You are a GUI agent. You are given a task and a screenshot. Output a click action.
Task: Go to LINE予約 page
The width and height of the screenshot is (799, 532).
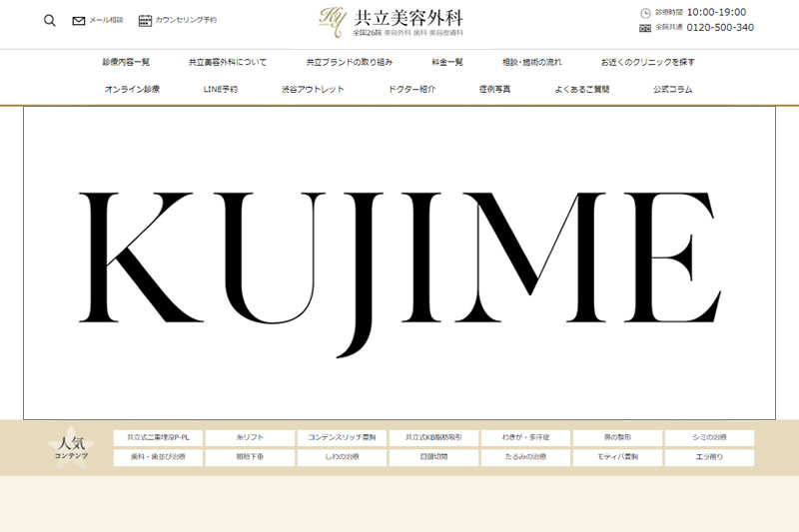(220, 89)
